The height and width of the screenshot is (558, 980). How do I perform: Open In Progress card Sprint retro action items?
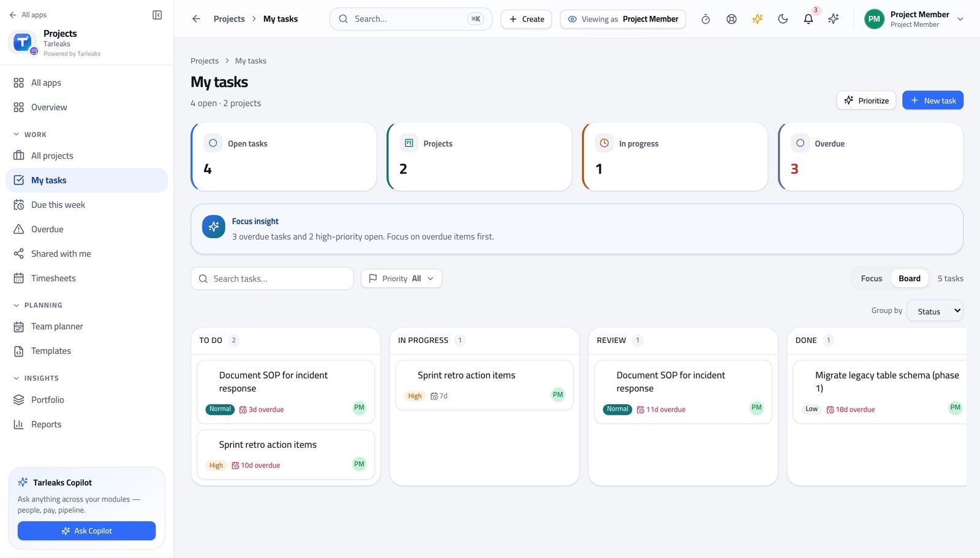click(484, 385)
